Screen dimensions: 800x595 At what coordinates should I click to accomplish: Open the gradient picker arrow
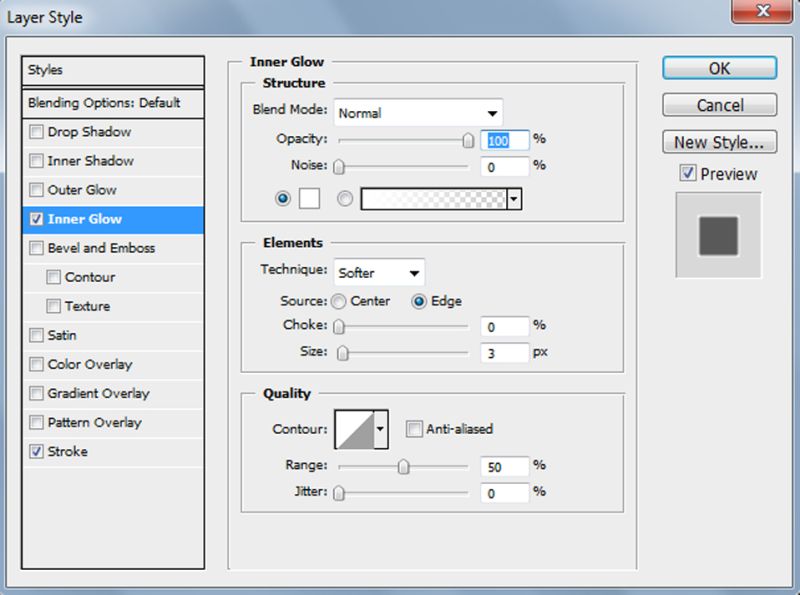point(514,199)
